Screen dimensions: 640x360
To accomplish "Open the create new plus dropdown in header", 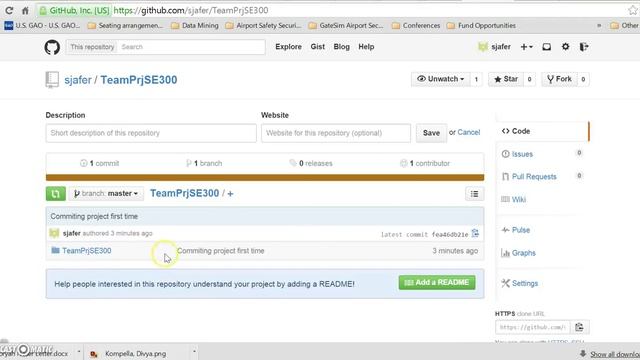I will (x=526, y=47).
